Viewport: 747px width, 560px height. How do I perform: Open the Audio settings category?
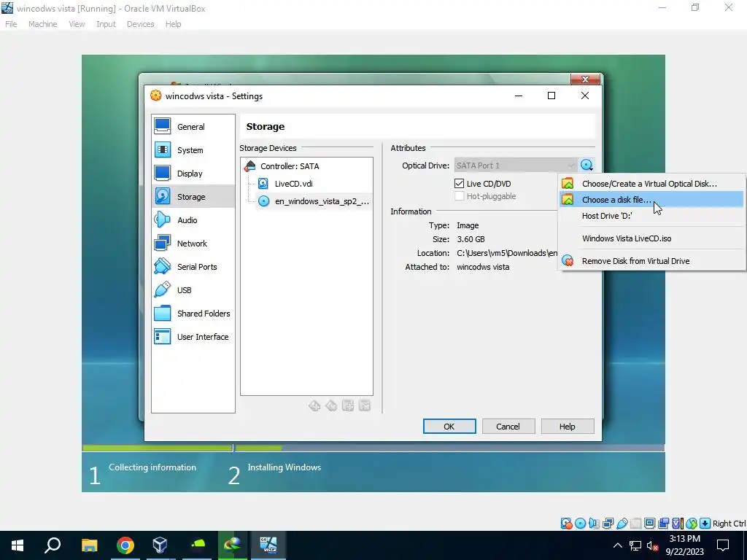[193, 220]
